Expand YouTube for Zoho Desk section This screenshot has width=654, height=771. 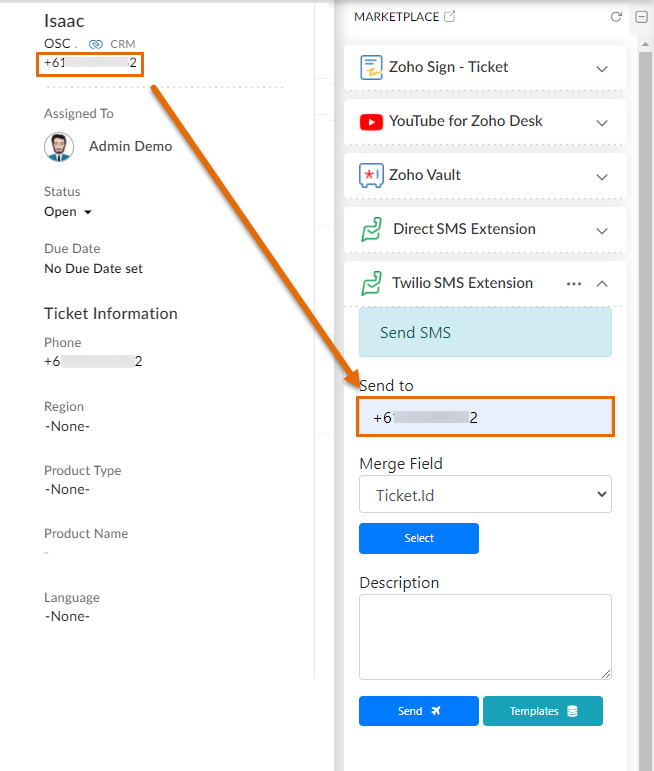[602, 123]
